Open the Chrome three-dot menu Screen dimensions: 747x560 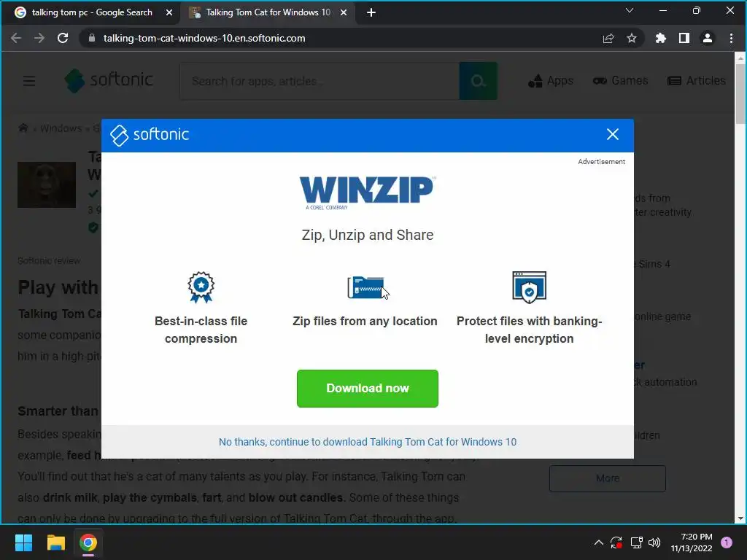click(x=731, y=38)
